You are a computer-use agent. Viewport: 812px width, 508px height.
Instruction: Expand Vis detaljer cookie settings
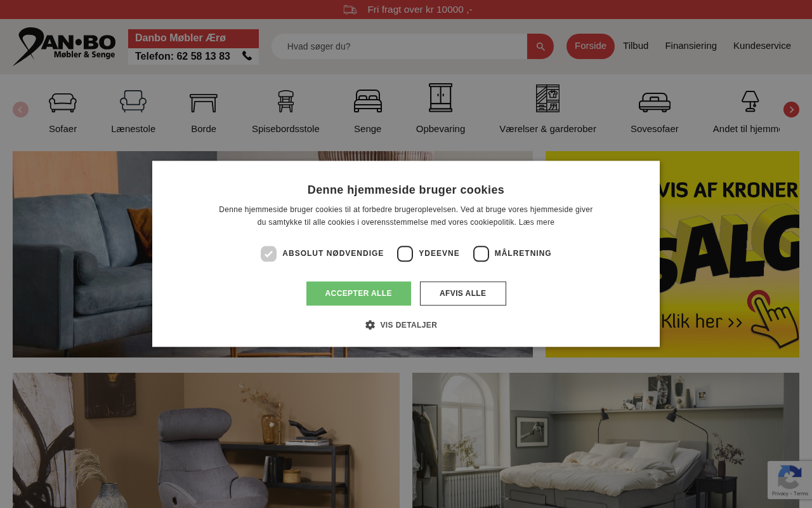click(401, 324)
